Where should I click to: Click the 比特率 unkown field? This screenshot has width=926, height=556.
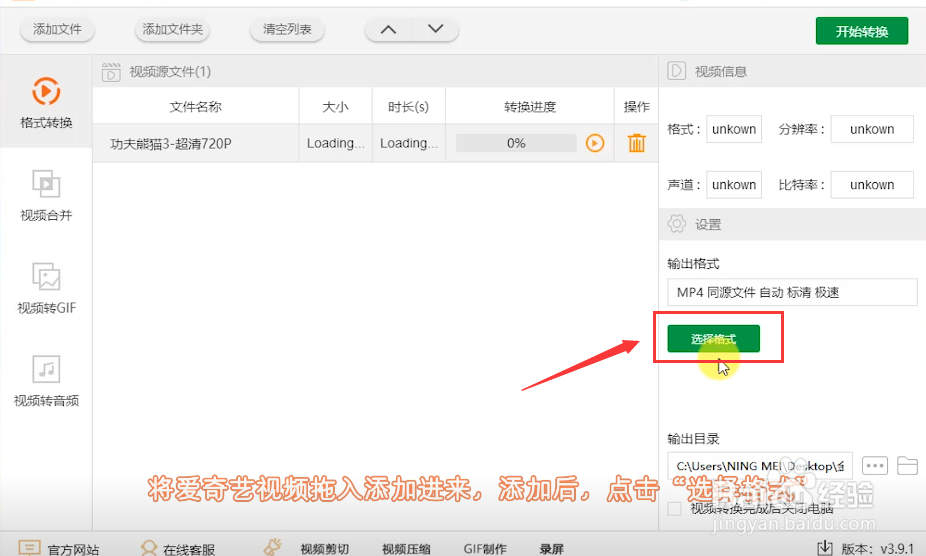click(x=872, y=185)
